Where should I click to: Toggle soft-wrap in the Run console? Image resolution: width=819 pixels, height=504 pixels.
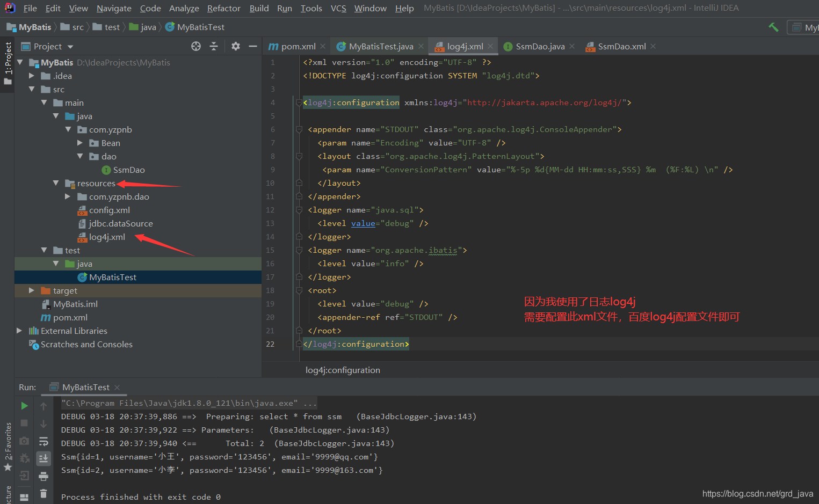pyautogui.click(x=44, y=441)
